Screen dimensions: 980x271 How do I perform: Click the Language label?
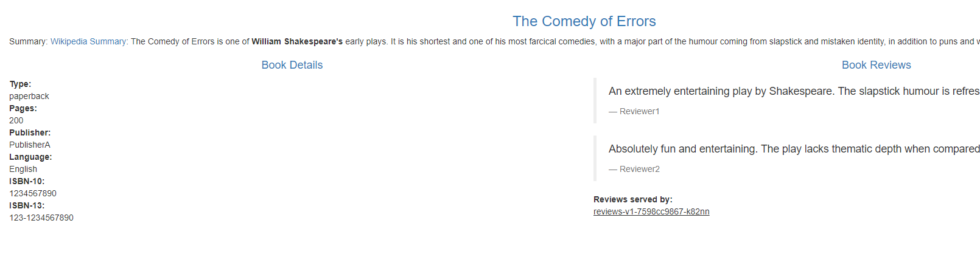[30, 157]
